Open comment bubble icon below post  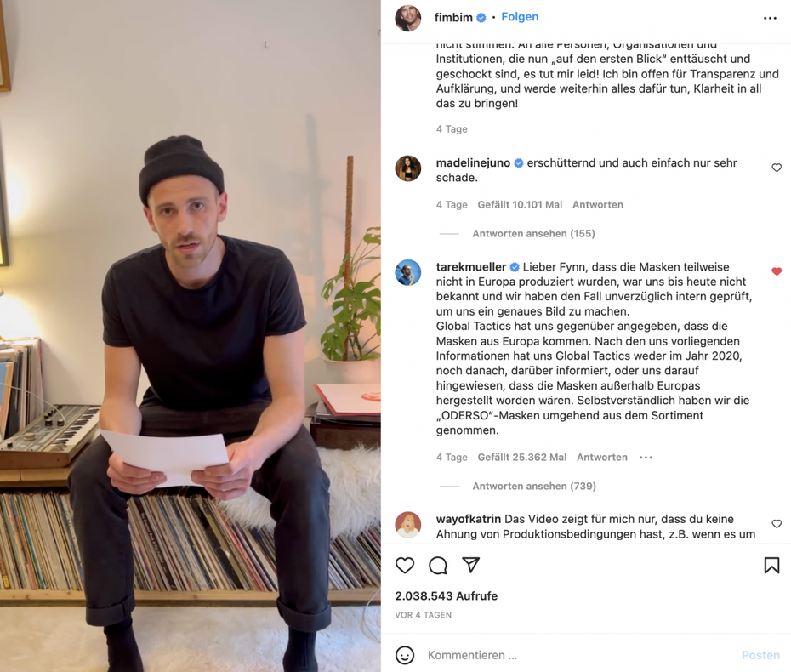[438, 565]
